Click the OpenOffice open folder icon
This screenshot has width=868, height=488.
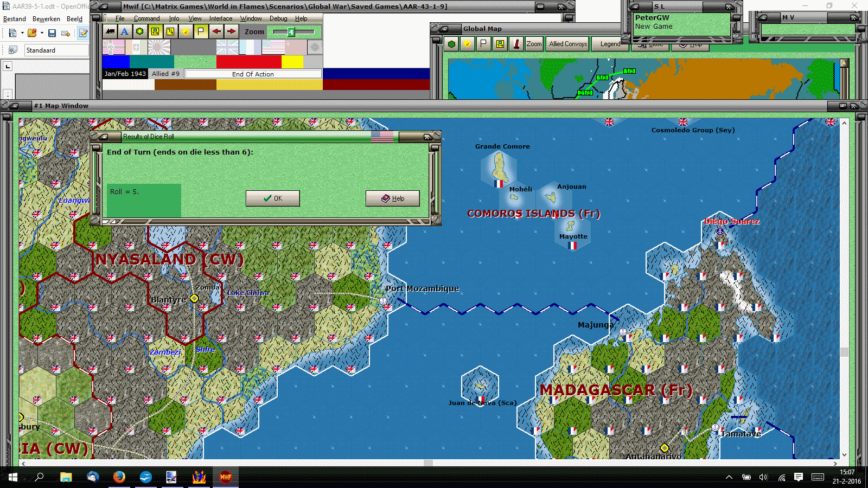point(32,33)
